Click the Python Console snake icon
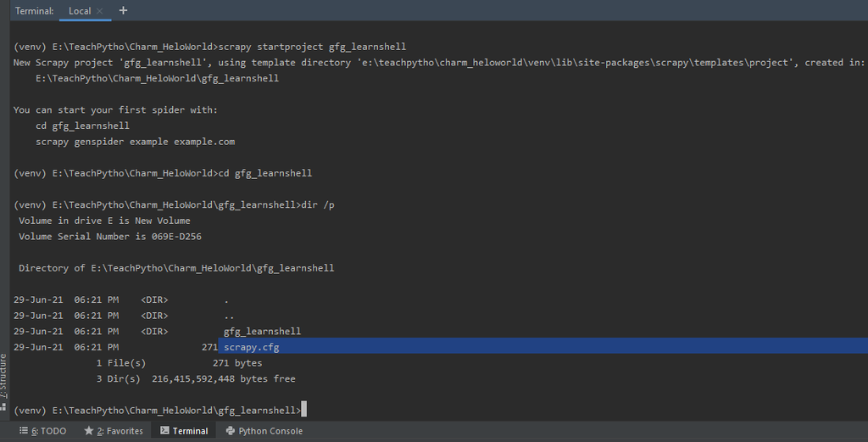The width and height of the screenshot is (868, 442). pos(230,431)
